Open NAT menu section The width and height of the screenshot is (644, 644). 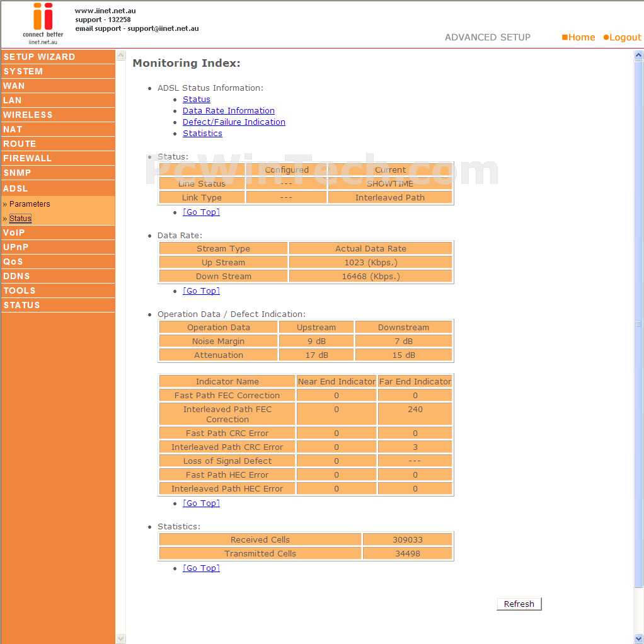pyautogui.click(x=58, y=129)
